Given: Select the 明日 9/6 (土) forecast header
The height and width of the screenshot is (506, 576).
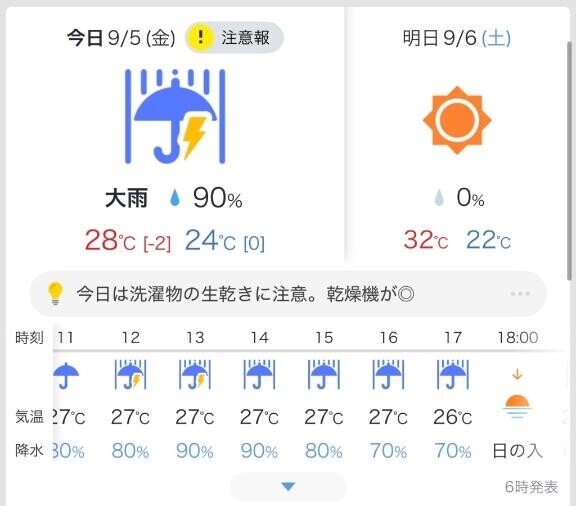Looking at the screenshot, I should pyautogui.click(x=457, y=38).
